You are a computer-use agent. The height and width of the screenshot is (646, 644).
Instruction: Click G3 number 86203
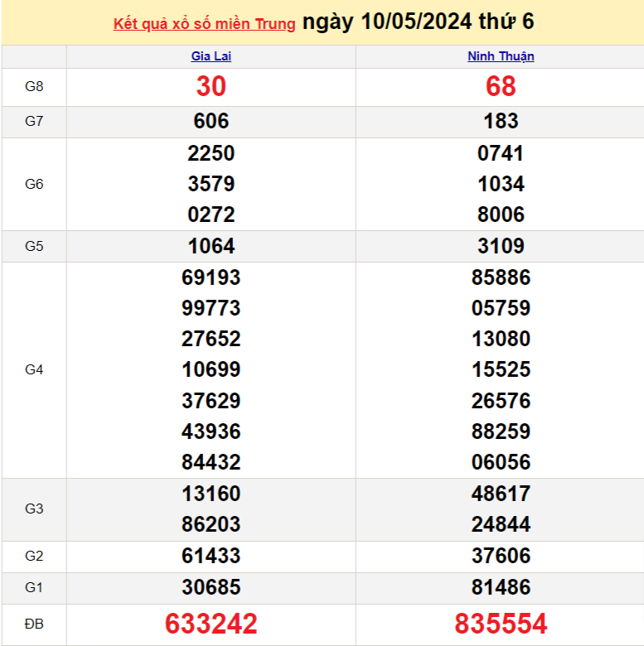pyautogui.click(x=211, y=524)
